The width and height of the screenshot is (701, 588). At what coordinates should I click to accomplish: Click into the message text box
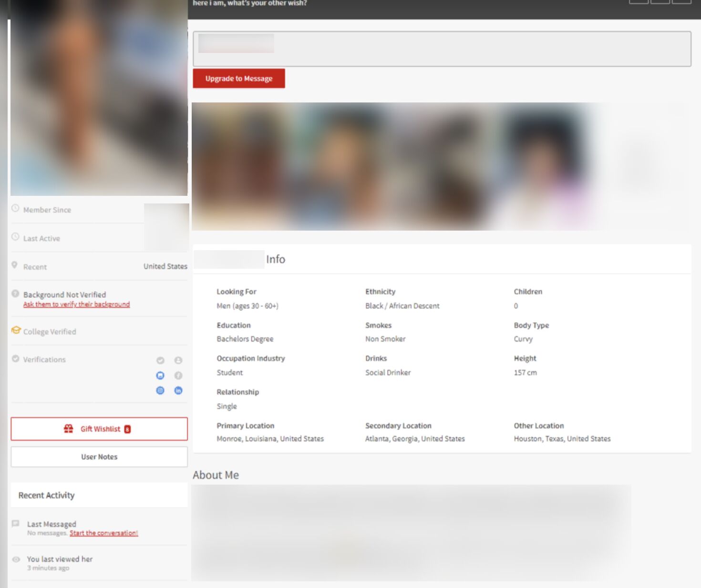coord(442,49)
